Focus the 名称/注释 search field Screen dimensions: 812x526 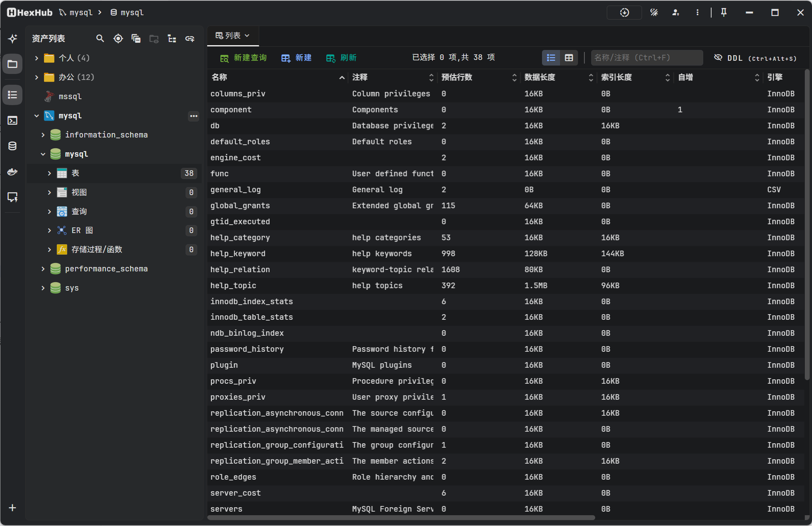(x=647, y=58)
